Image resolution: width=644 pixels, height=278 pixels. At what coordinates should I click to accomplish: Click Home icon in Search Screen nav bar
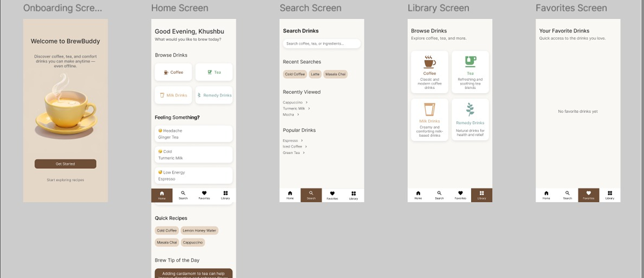[290, 194]
